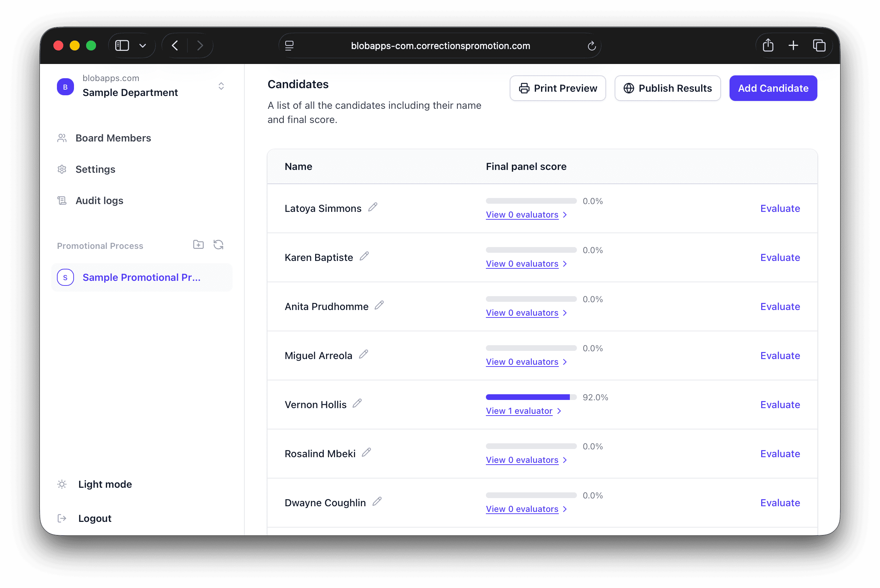880x588 pixels.
Task: View 0 evaluators for Latoya Simmons
Action: (527, 215)
